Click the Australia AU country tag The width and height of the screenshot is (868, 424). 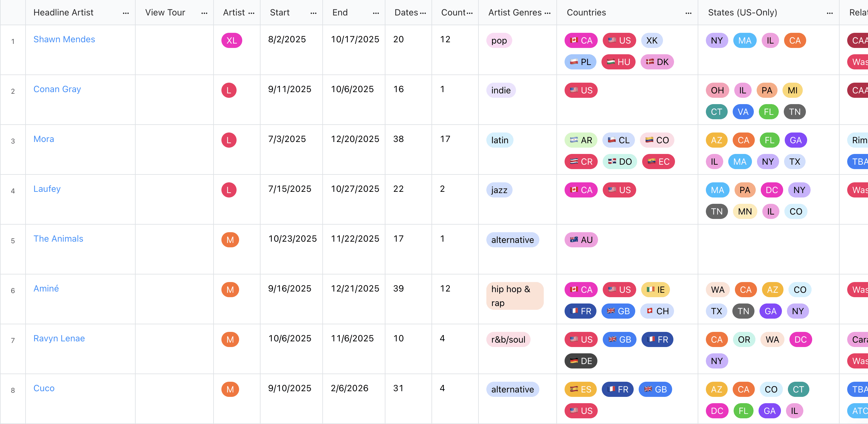pos(581,240)
